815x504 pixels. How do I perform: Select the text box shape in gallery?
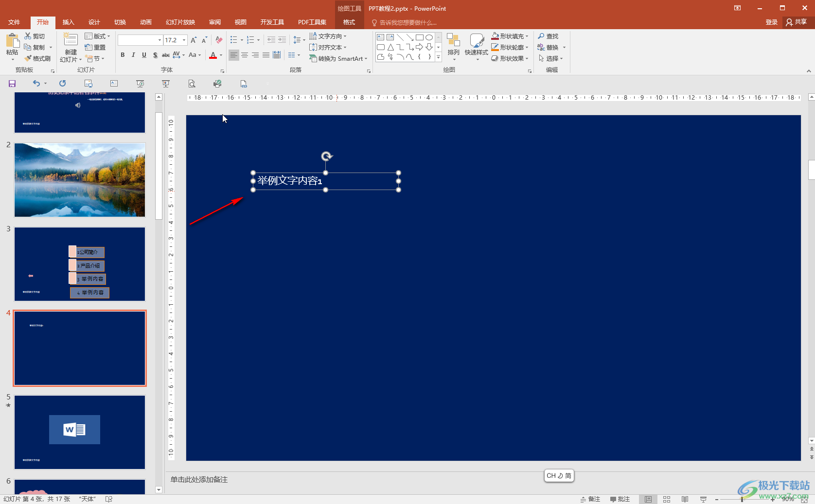[x=380, y=37]
